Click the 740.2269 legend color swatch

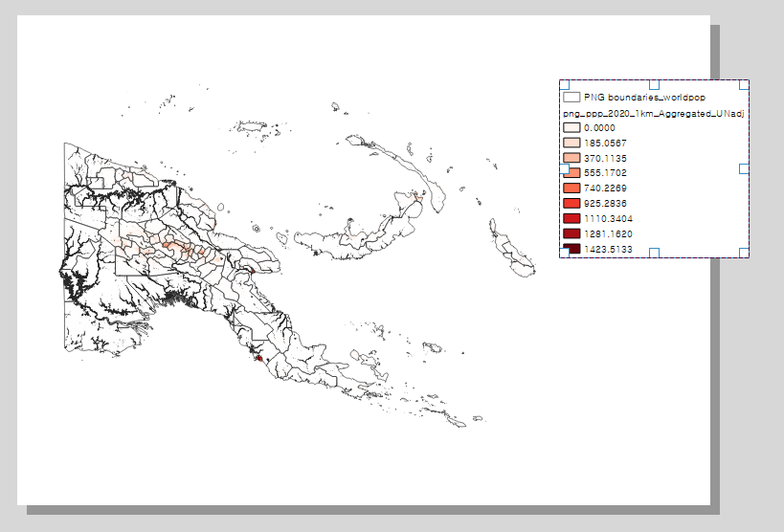[571, 188]
